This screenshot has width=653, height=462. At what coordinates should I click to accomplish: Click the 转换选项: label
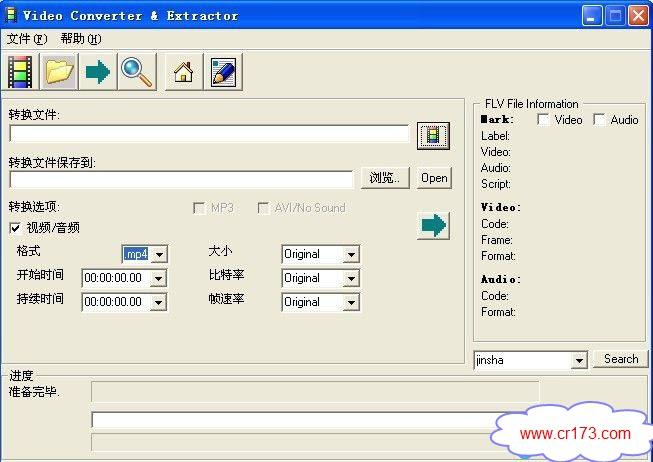[x=34, y=207]
